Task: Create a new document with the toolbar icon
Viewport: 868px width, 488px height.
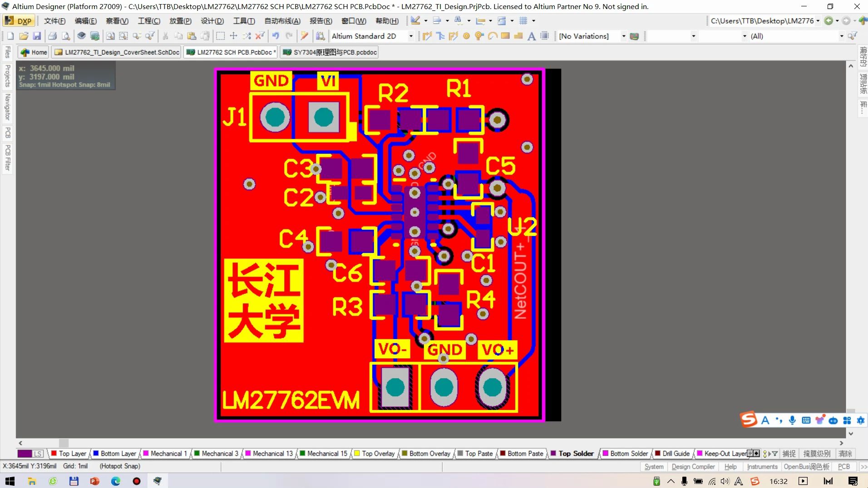Action: [x=10, y=36]
